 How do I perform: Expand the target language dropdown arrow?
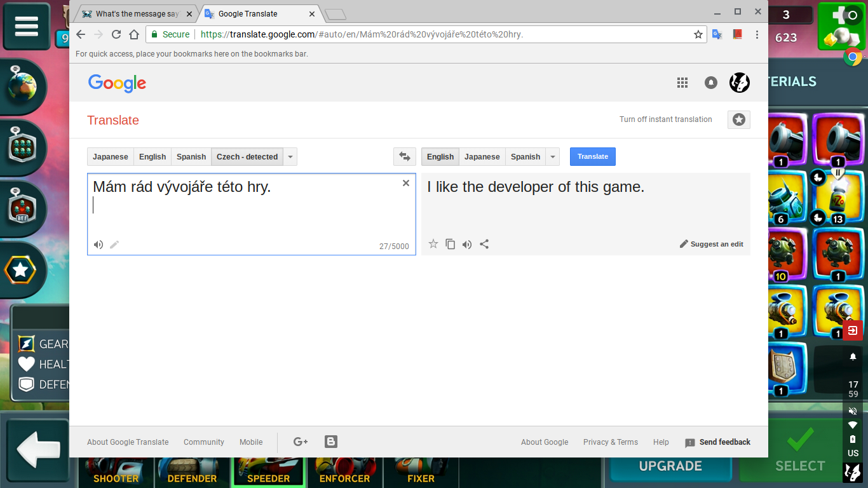pyautogui.click(x=553, y=157)
